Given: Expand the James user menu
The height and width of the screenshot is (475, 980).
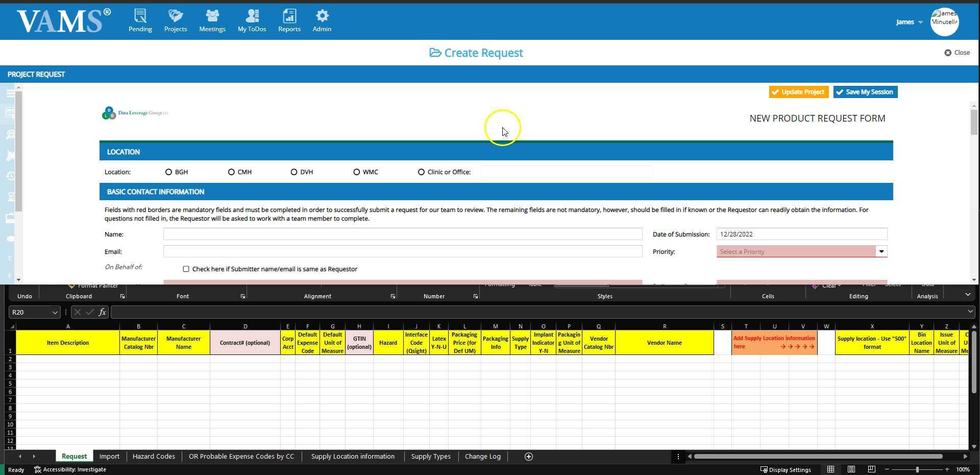Looking at the screenshot, I should point(909,22).
